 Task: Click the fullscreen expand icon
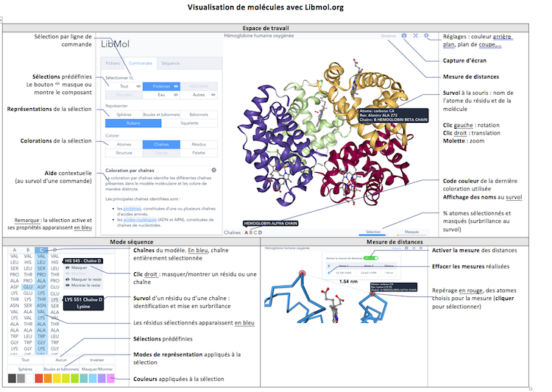[415, 35]
